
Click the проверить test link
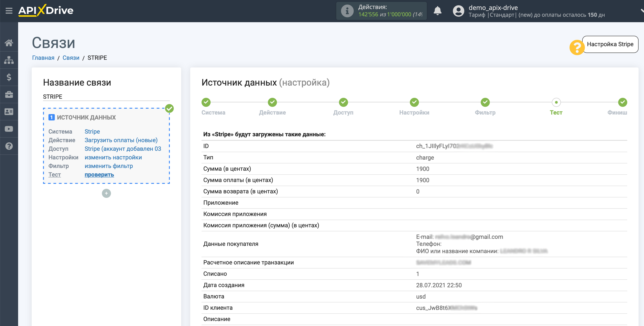[x=99, y=175]
